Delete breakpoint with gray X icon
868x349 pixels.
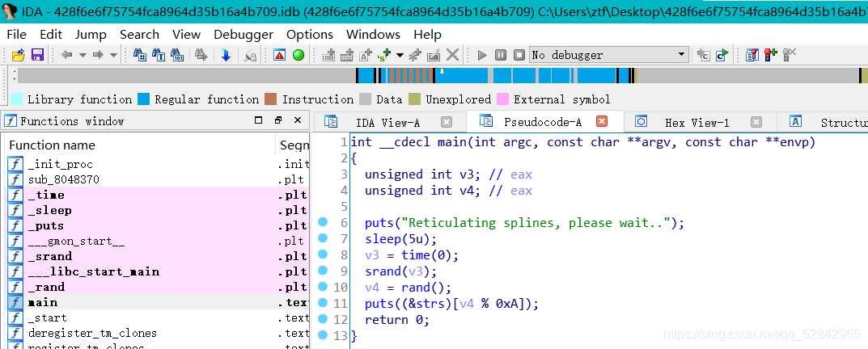(790, 55)
